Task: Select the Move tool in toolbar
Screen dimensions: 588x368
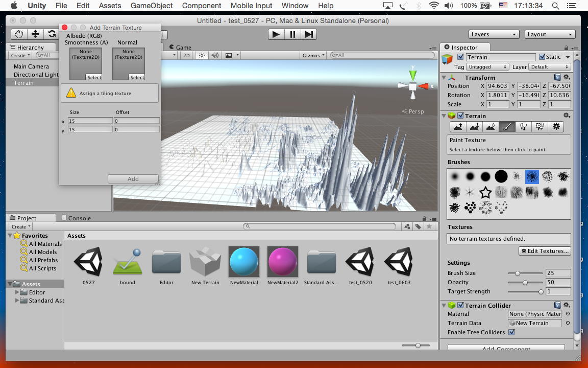Action: coord(35,34)
